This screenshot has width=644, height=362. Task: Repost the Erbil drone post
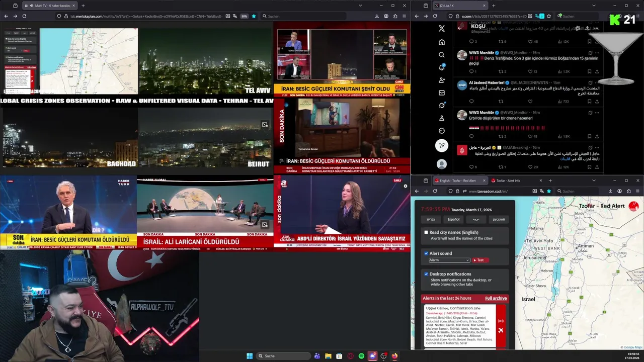click(501, 136)
